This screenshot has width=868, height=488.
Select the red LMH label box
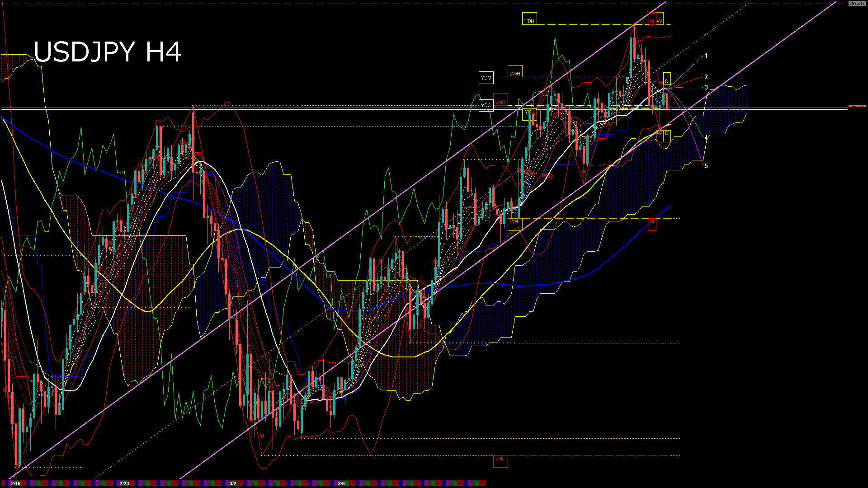pyautogui.click(x=500, y=102)
